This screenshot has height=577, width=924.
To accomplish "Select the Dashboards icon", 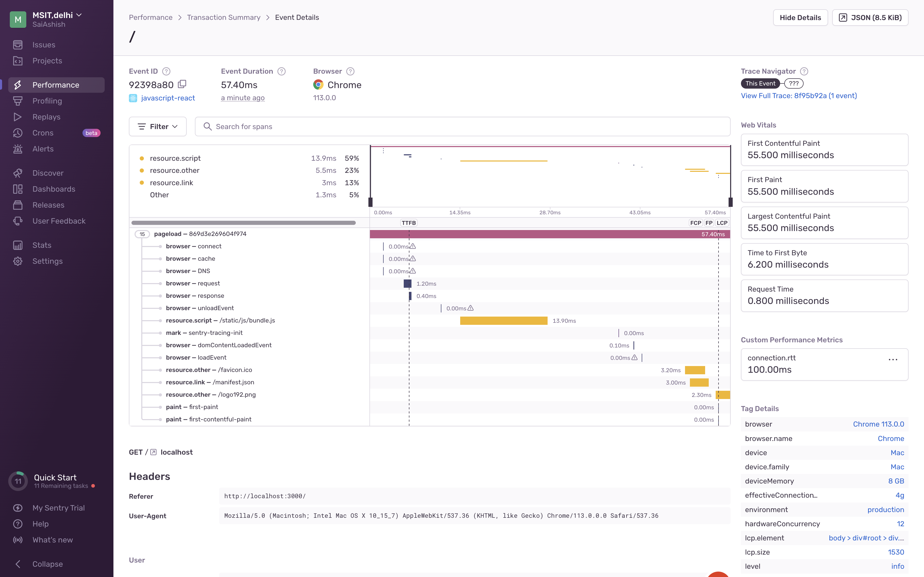I will pyautogui.click(x=18, y=189).
